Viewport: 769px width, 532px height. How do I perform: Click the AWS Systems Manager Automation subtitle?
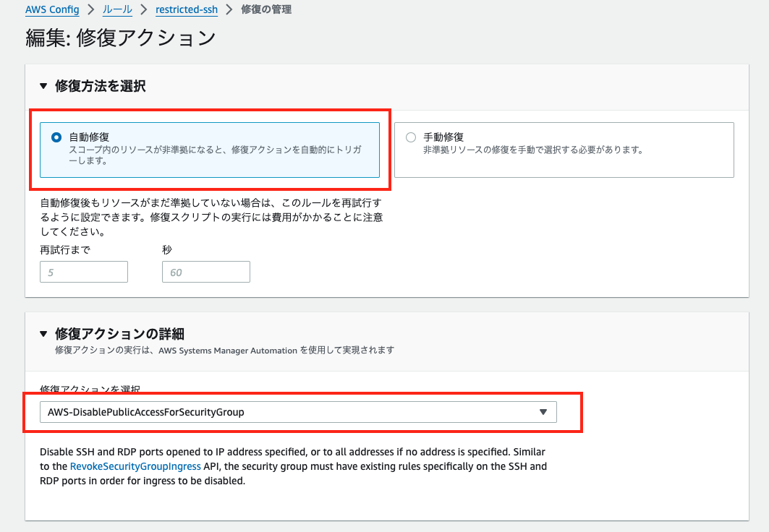click(224, 351)
